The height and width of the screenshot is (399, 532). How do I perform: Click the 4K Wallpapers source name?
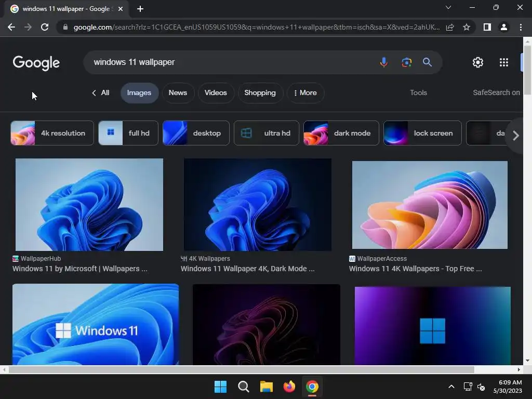[x=209, y=259]
